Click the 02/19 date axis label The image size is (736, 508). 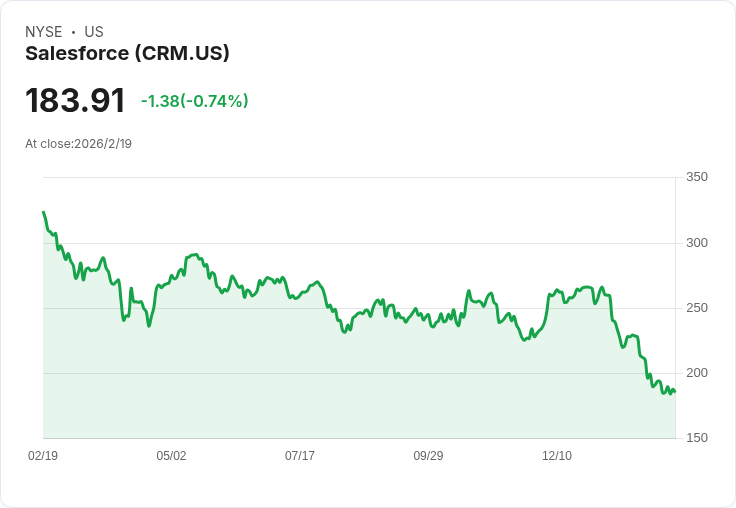43,455
